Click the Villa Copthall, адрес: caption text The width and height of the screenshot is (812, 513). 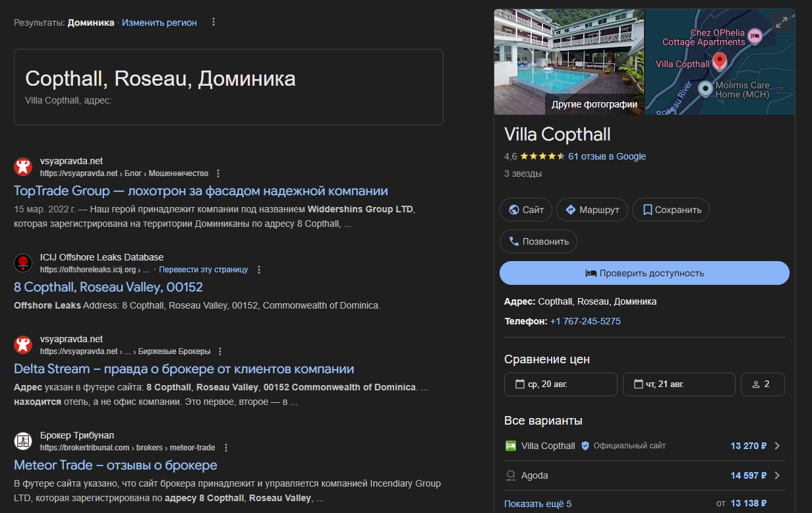(69, 100)
